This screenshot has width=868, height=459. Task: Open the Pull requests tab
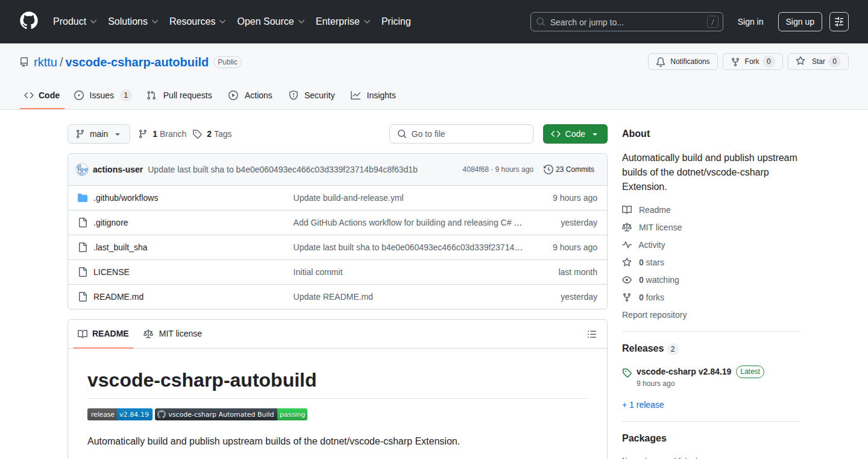coord(180,95)
